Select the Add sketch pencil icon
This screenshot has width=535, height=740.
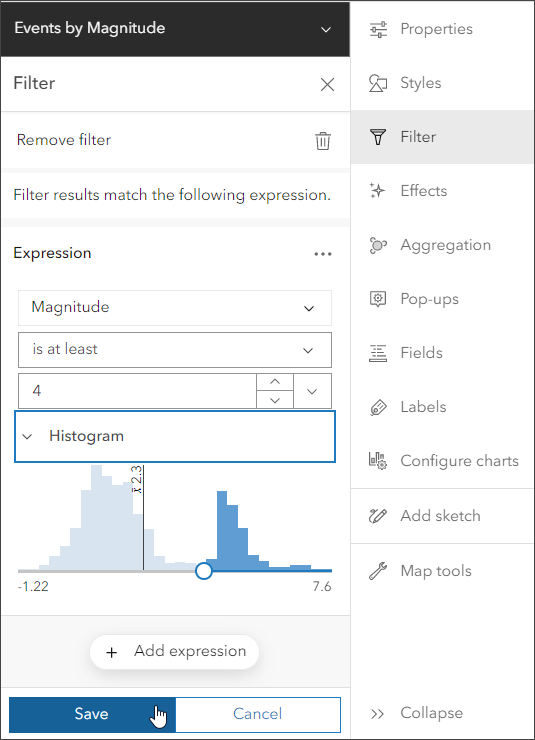[377, 516]
